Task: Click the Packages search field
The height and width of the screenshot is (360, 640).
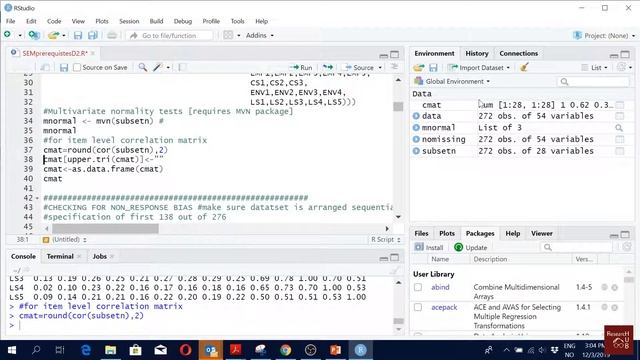Action: [576, 247]
